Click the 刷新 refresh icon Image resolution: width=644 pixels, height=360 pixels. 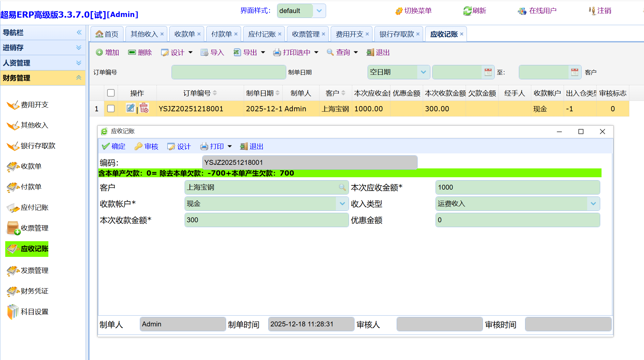[x=467, y=11]
